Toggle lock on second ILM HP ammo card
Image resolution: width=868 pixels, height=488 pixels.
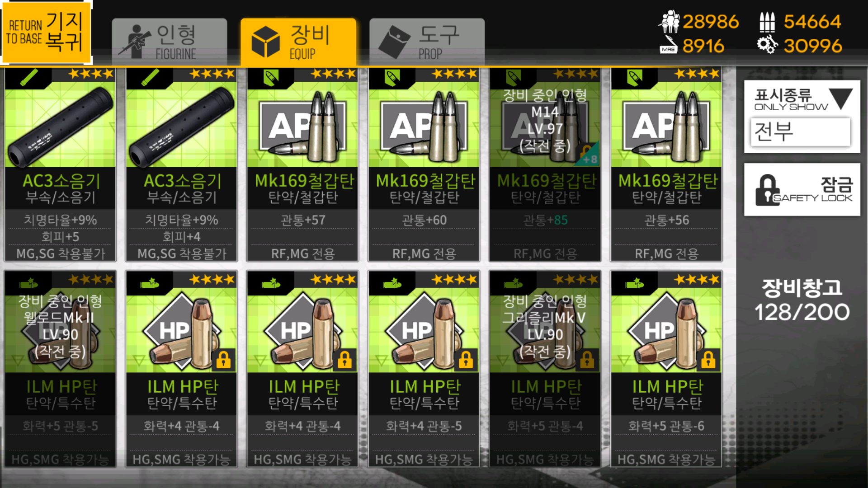click(223, 360)
